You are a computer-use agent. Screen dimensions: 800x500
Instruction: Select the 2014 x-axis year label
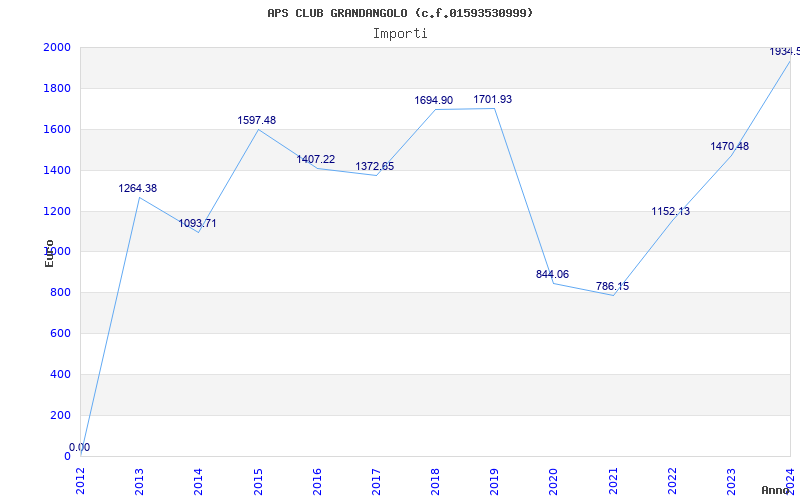(198, 481)
